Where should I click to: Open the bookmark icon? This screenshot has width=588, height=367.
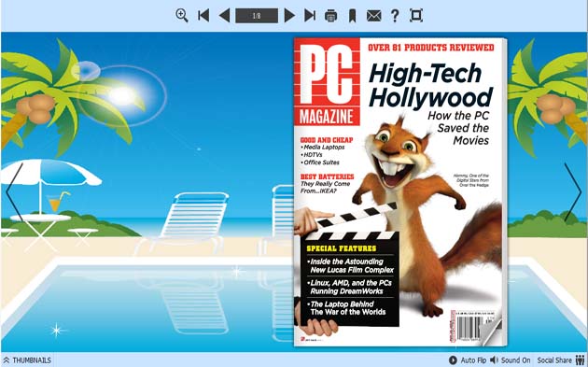[x=352, y=16]
